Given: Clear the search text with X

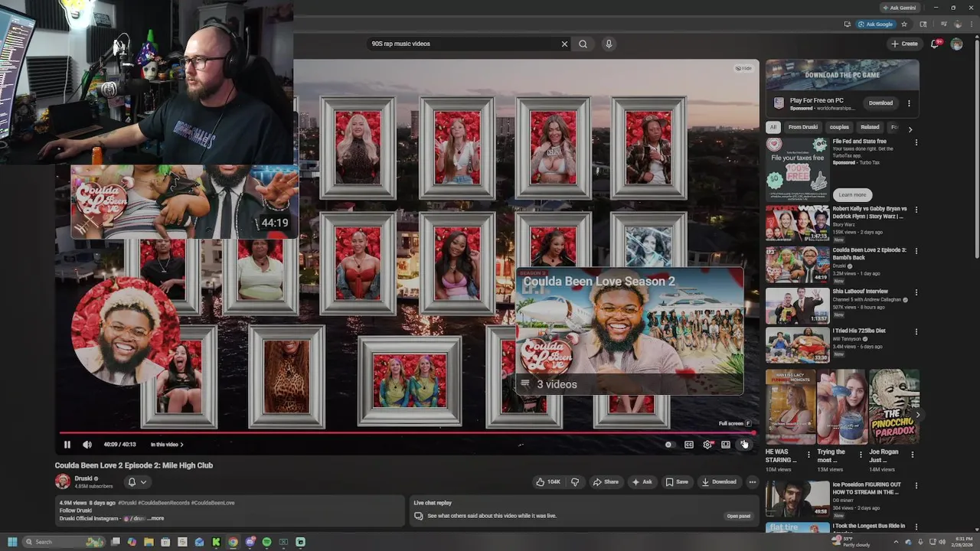Looking at the screenshot, I should tap(565, 44).
